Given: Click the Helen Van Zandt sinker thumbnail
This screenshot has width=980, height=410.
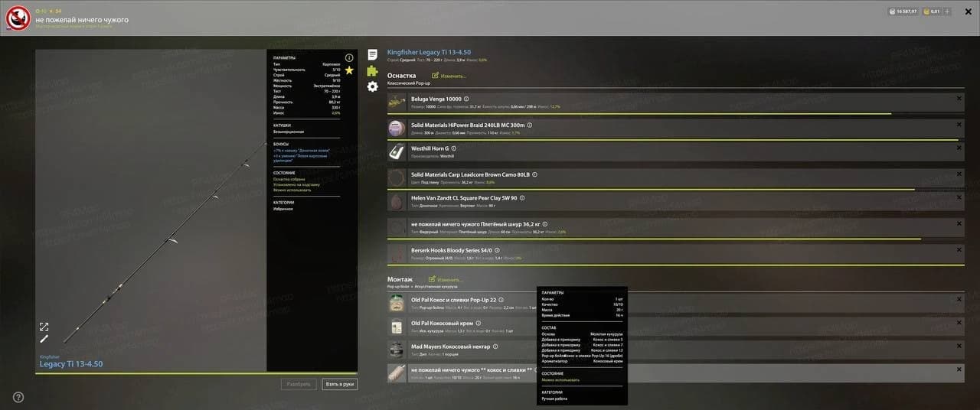Looking at the screenshot, I should (x=396, y=201).
